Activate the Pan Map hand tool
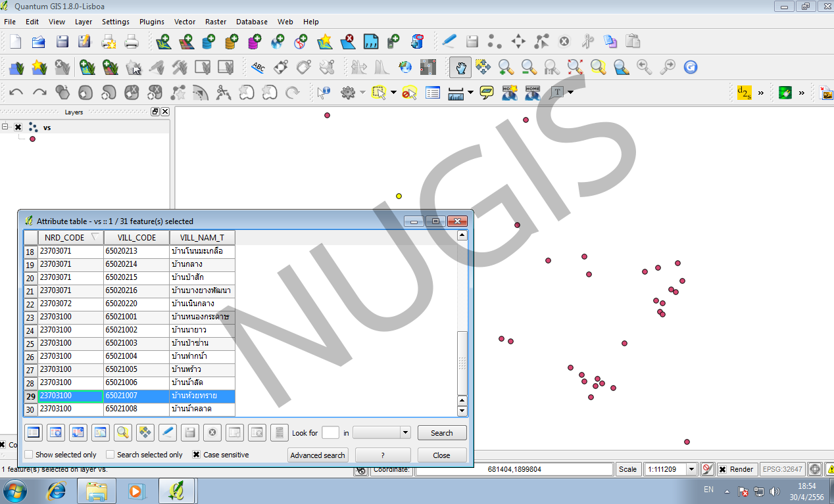The height and width of the screenshot is (504, 834). [460, 67]
